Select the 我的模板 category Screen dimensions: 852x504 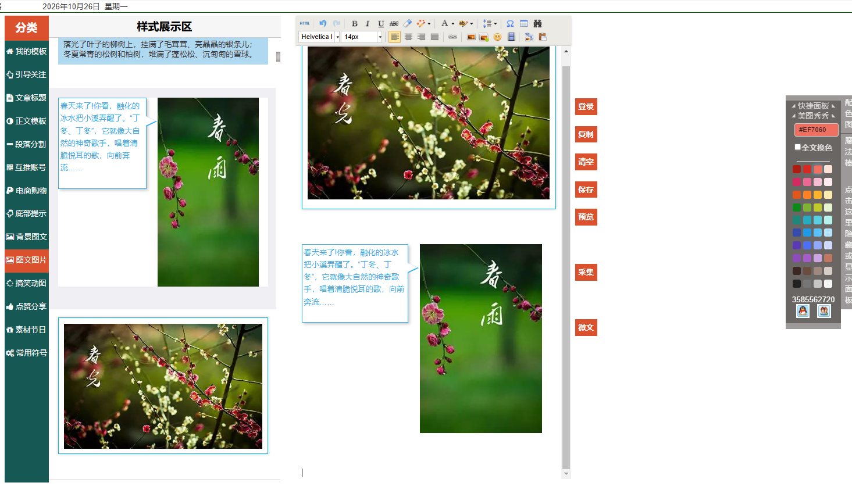point(27,51)
